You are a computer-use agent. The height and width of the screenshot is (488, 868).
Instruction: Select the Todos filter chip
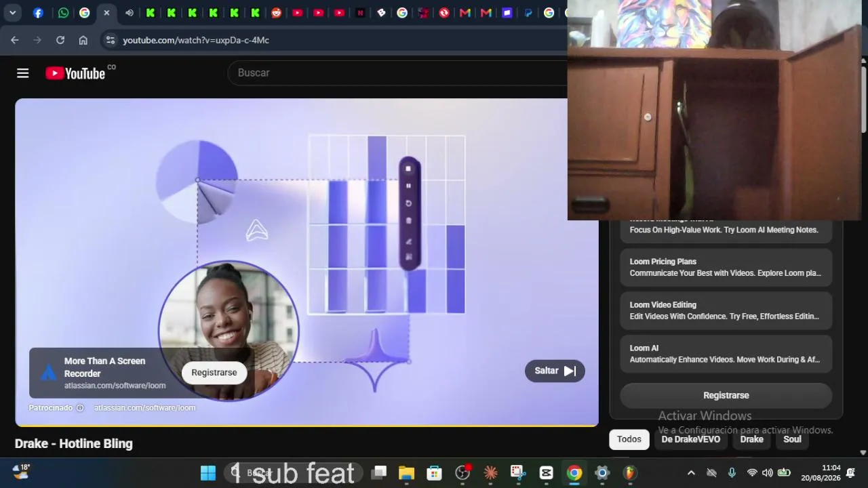(629, 439)
